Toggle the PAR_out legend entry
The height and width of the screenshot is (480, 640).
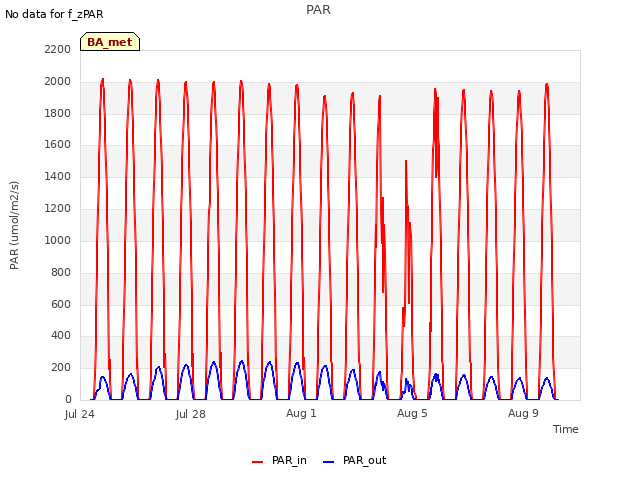coord(354,460)
